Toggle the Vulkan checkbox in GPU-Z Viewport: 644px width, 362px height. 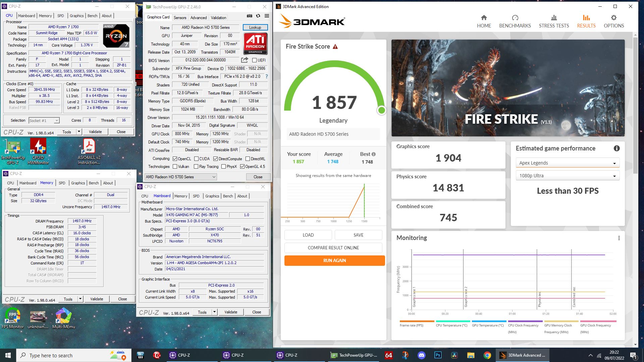(x=175, y=167)
